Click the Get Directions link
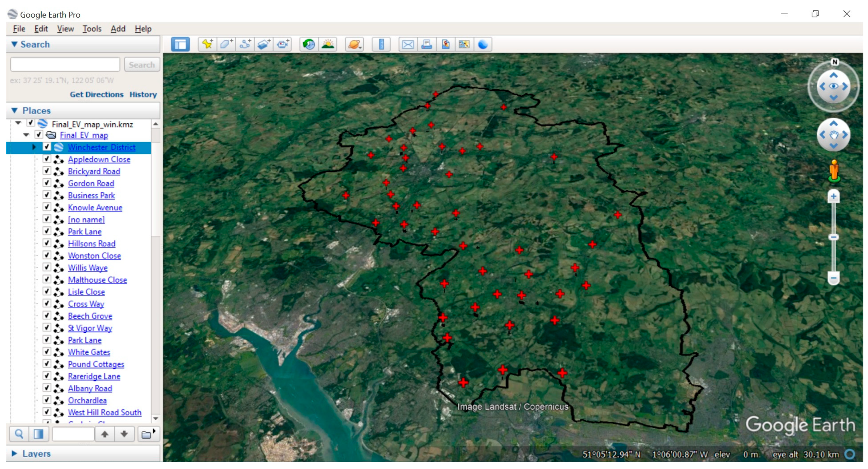This screenshot has height=469, width=868. [96, 95]
